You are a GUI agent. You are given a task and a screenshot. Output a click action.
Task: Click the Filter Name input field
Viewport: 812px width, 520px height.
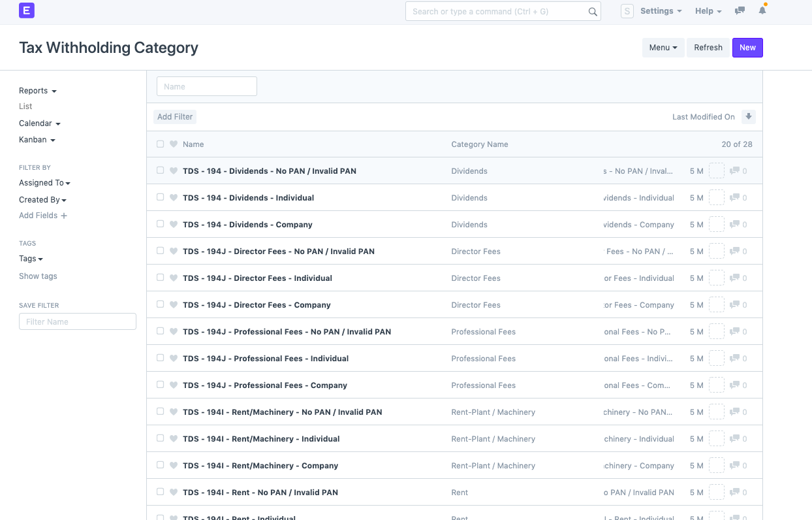tap(78, 321)
